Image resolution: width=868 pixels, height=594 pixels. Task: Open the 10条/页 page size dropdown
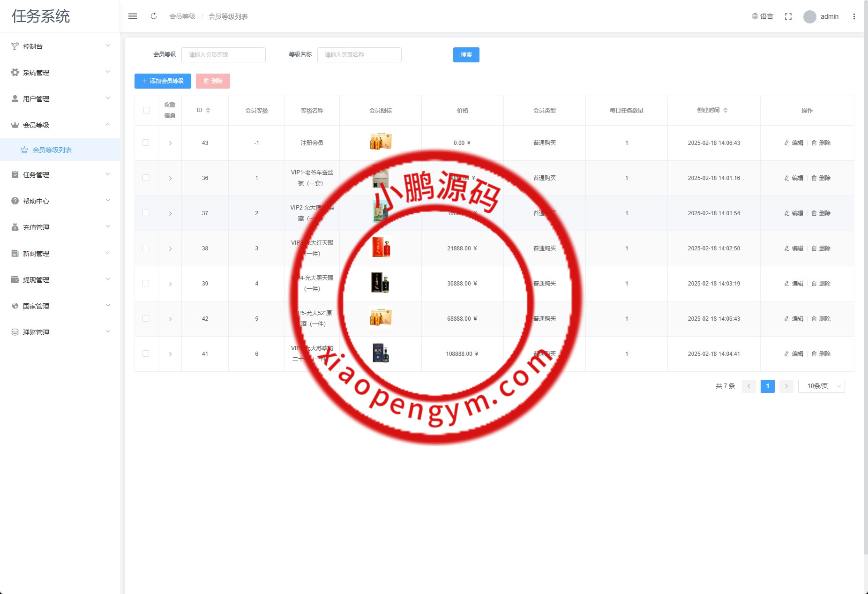pos(821,386)
